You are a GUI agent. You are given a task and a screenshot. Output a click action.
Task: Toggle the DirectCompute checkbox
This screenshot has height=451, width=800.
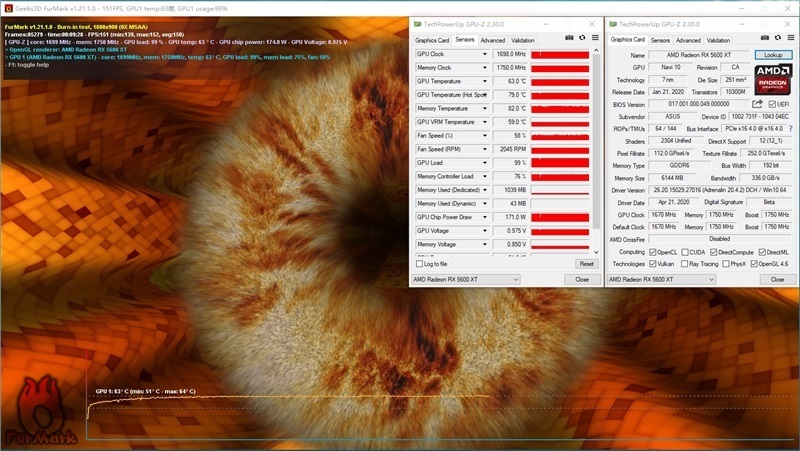713,252
